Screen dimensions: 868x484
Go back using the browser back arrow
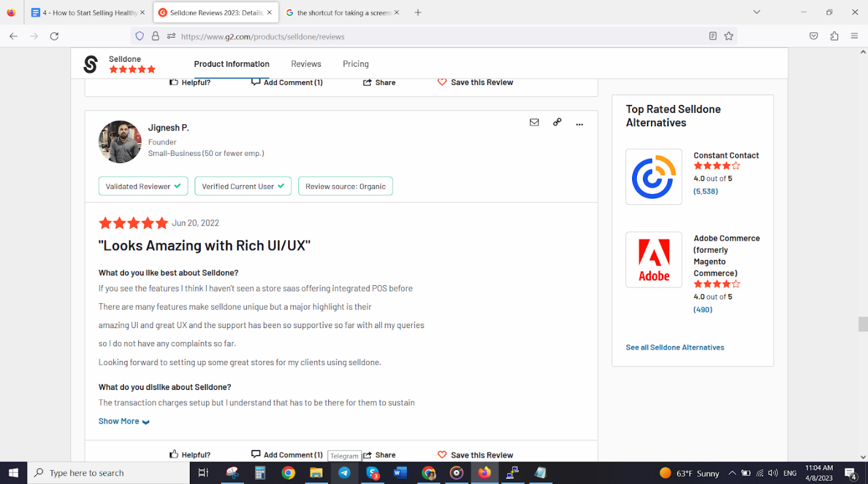13,36
